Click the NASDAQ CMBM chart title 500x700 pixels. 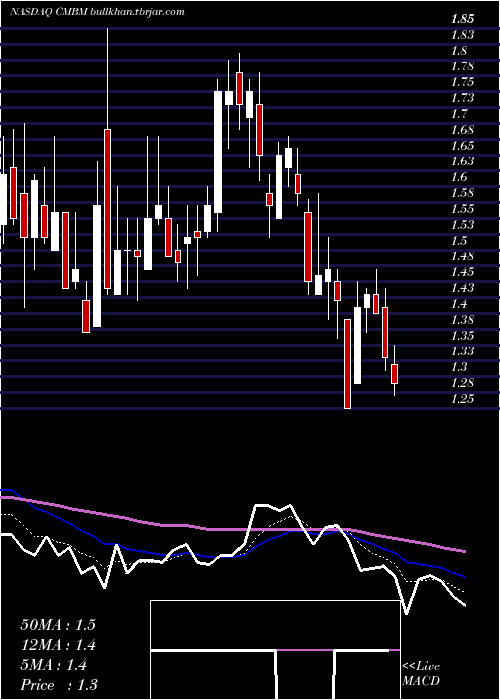coord(97,12)
